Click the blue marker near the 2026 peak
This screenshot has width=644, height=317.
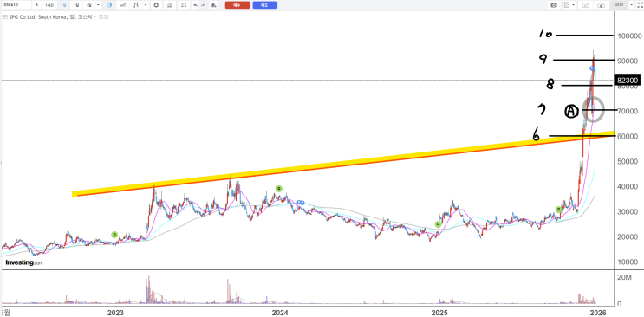(x=592, y=68)
